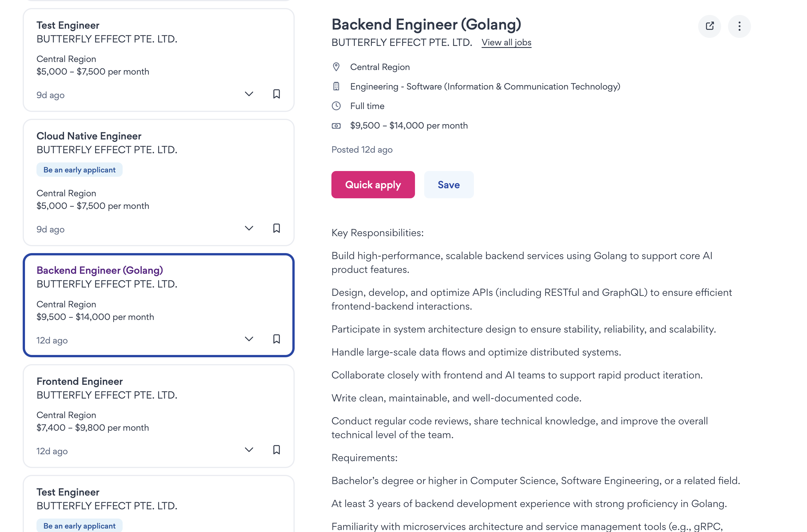Click the location pin icon

(x=336, y=67)
